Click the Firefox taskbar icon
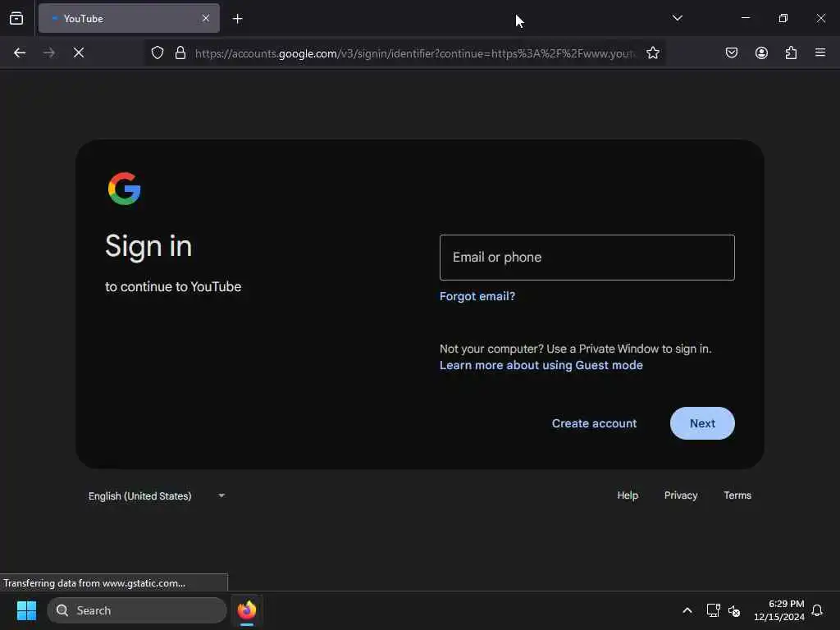The image size is (840, 630). 247,610
